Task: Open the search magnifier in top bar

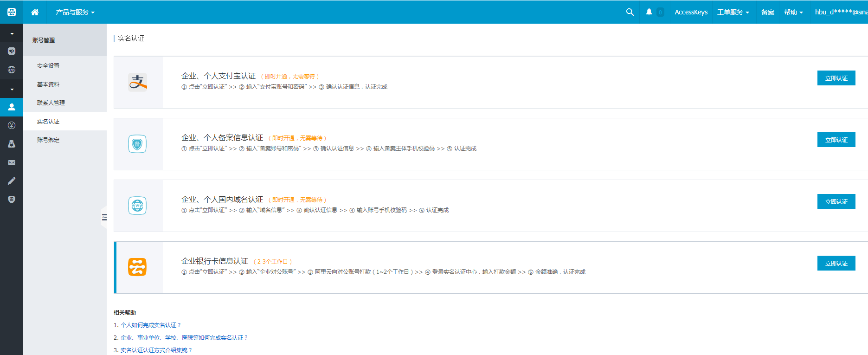Action: click(x=630, y=12)
